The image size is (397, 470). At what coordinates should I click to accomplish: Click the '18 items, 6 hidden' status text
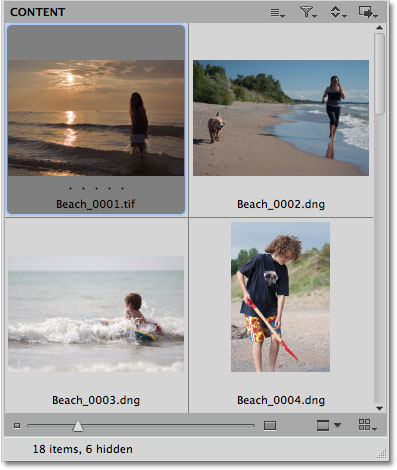(x=83, y=449)
